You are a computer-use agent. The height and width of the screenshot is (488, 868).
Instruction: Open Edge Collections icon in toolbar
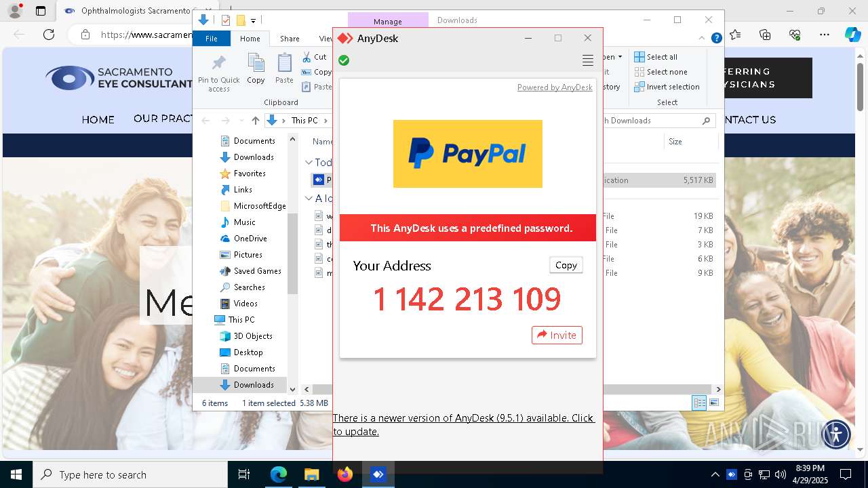point(765,35)
